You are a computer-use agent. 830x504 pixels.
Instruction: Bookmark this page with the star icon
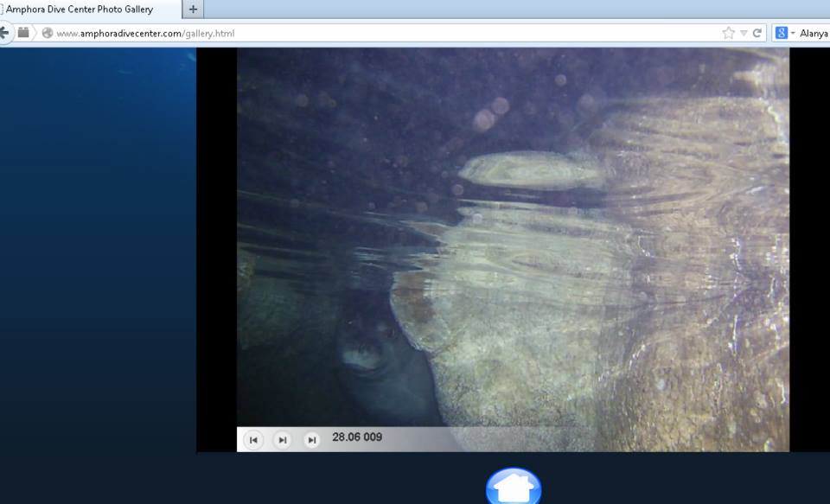[728, 33]
